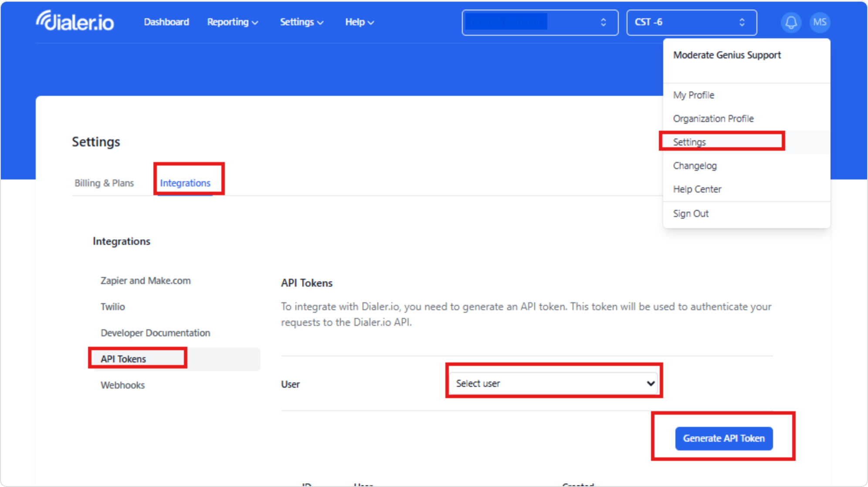Image resolution: width=868 pixels, height=487 pixels.
Task: Select the Integrations tab
Action: click(185, 183)
